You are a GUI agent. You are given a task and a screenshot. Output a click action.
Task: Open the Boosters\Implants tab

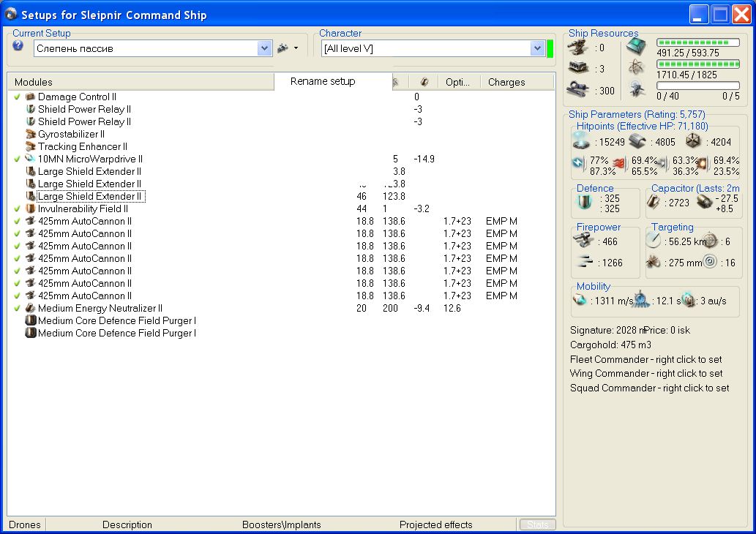[x=281, y=524]
